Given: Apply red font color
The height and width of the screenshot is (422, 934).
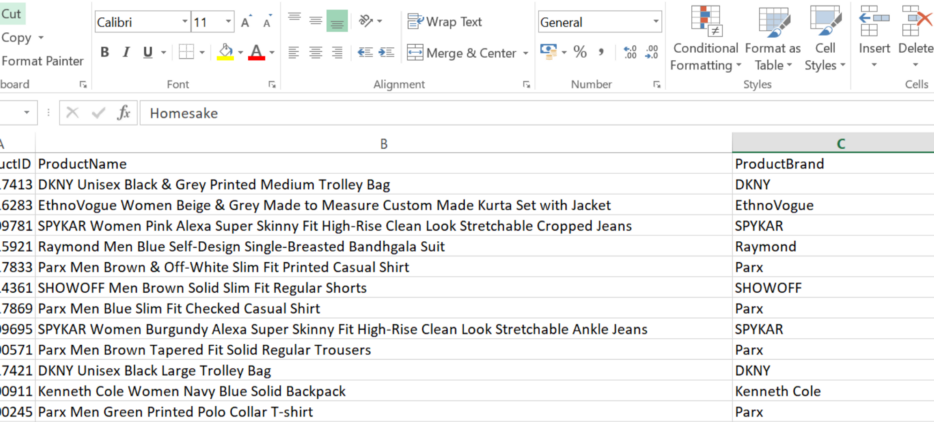Looking at the screenshot, I should click(x=257, y=52).
